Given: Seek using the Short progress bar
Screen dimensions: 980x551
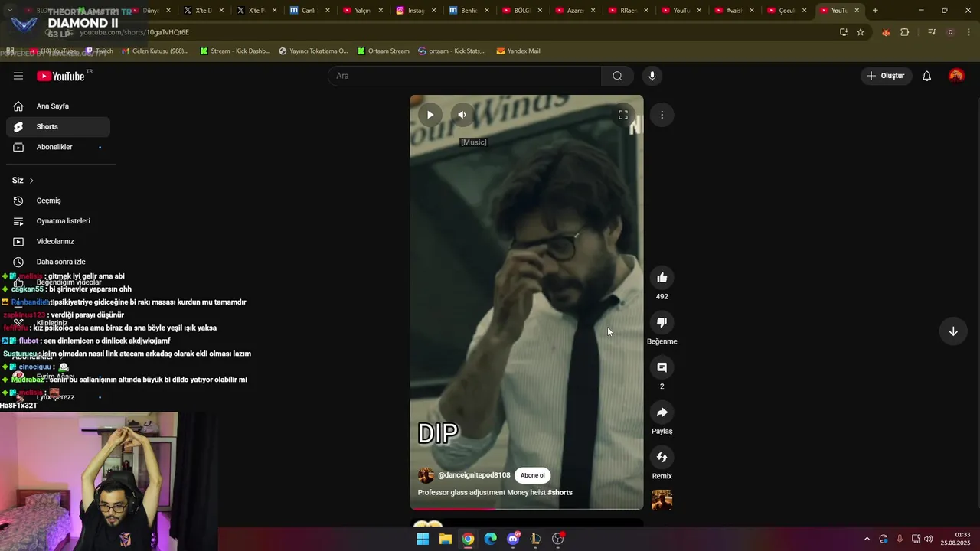Looking at the screenshot, I should point(527,509).
